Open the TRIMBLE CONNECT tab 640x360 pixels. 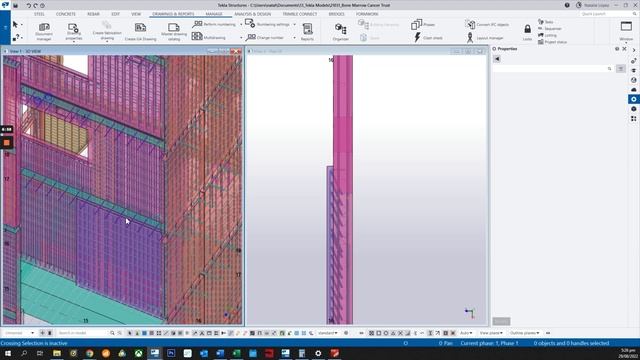(x=300, y=14)
